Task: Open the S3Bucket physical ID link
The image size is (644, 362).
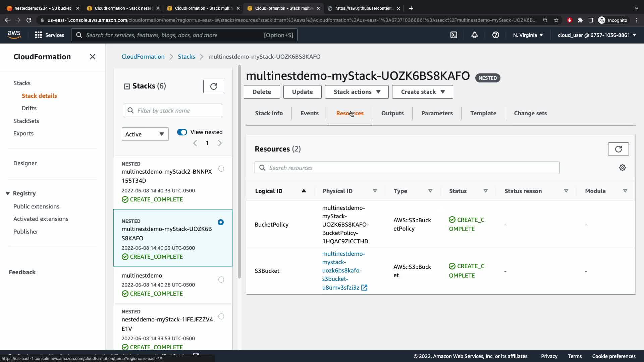Action: click(343, 270)
